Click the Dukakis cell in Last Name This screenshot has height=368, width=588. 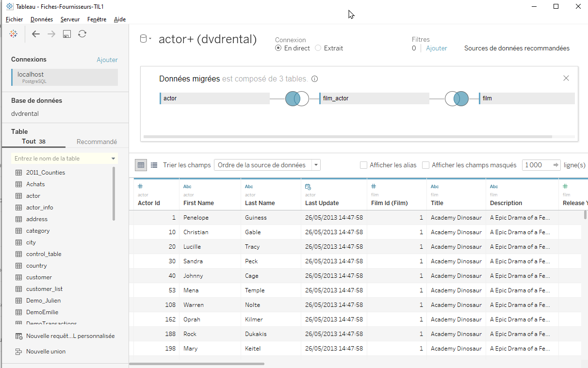[271, 334]
